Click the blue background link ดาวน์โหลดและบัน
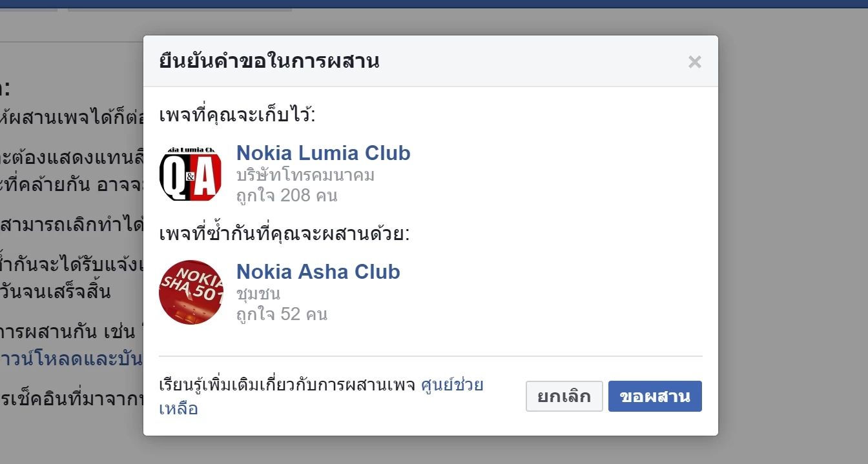This screenshot has height=464, width=868. pyautogui.click(x=71, y=359)
